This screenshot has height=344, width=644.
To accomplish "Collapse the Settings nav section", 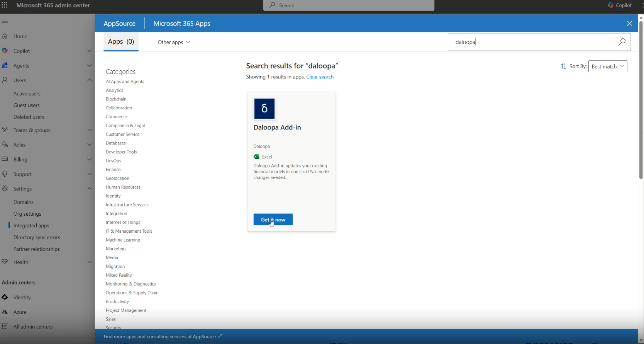I will [90, 189].
